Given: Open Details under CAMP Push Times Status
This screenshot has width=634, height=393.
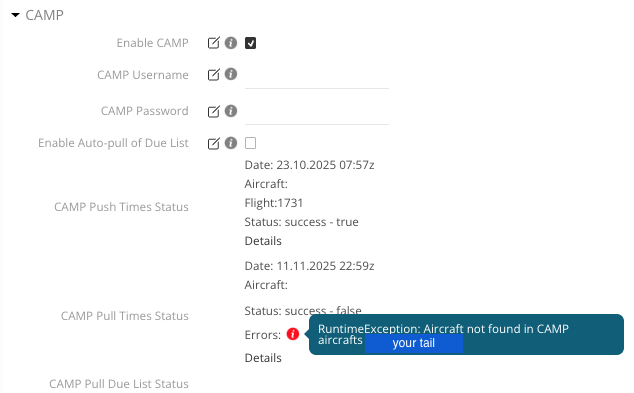Looking at the screenshot, I should [263, 241].
